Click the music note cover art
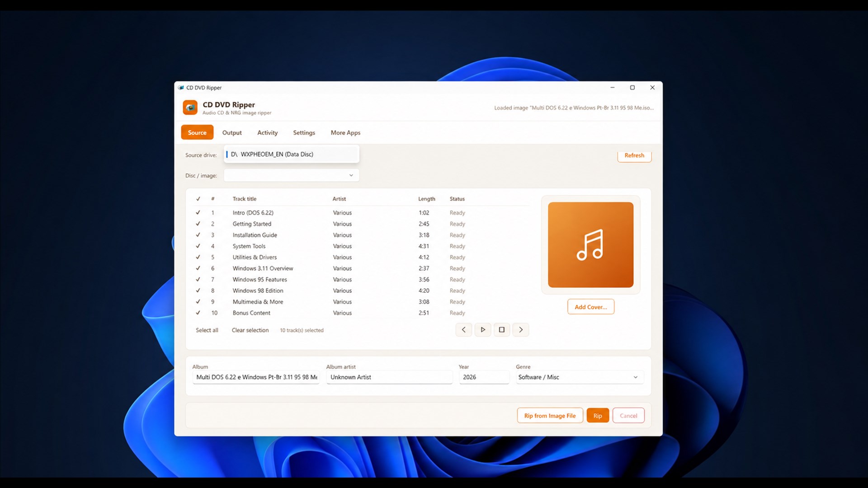This screenshot has height=488, width=868. (x=590, y=244)
